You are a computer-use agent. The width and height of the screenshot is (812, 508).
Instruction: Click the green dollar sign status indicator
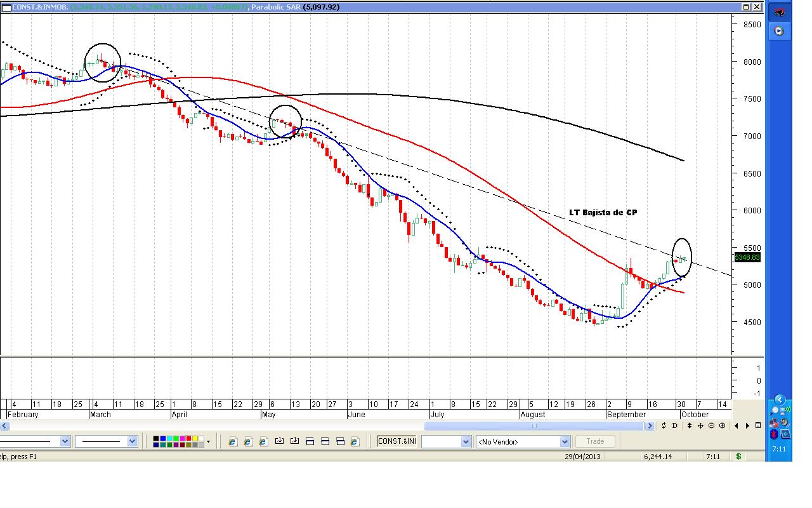coord(738,457)
